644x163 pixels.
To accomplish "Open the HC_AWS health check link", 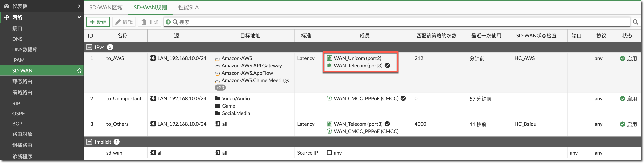I will [524, 58].
